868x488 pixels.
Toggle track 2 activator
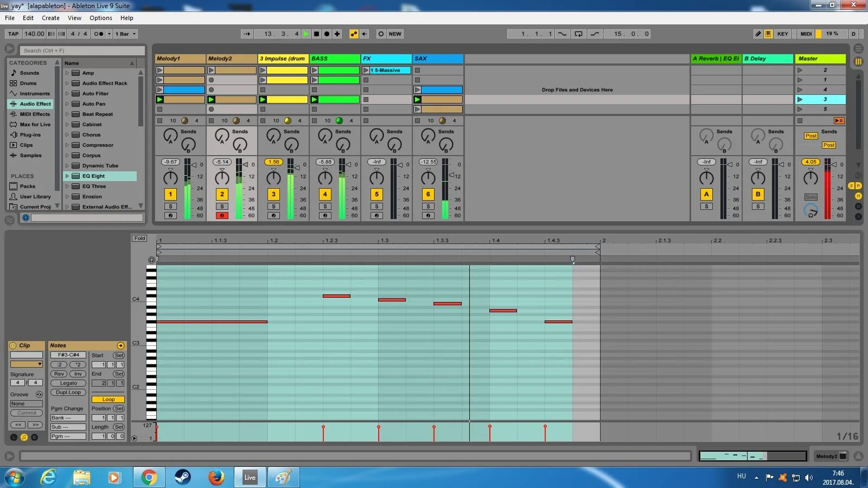pyautogui.click(x=222, y=194)
